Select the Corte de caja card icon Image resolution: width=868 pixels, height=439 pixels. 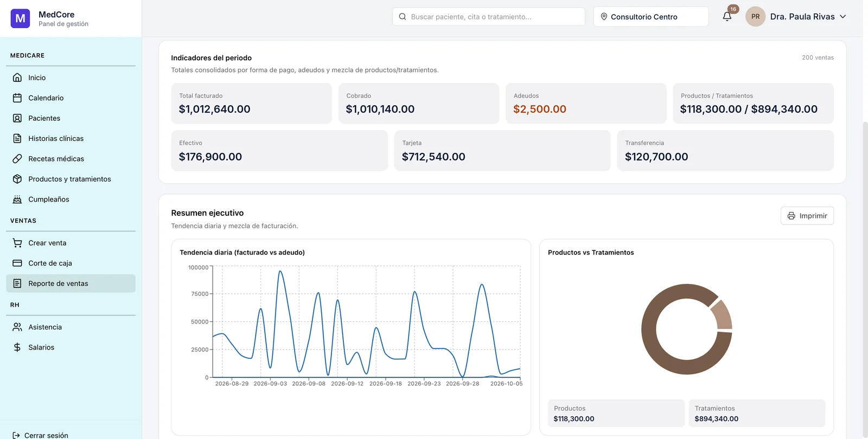[17, 263]
